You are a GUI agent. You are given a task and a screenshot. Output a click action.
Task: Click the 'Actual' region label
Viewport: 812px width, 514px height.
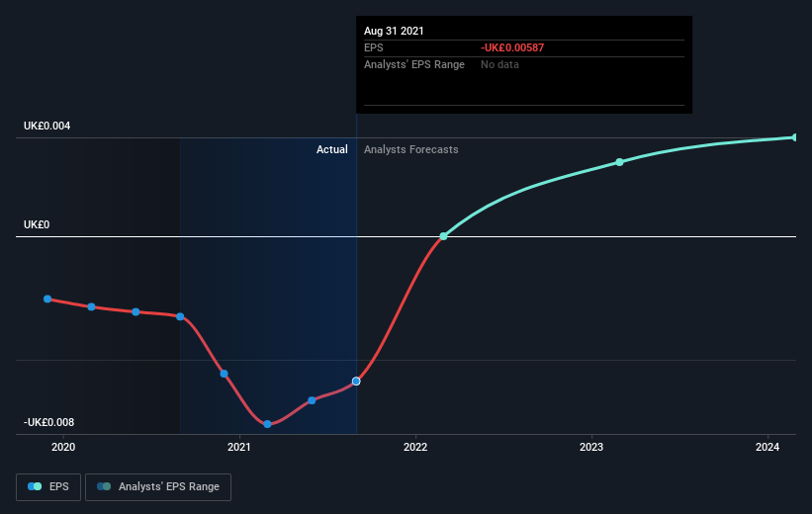332,149
